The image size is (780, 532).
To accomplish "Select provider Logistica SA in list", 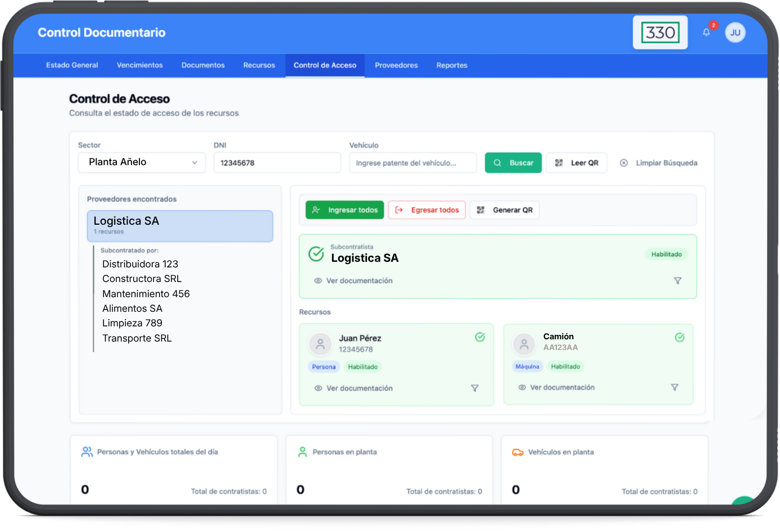I will click(x=180, y=226).
